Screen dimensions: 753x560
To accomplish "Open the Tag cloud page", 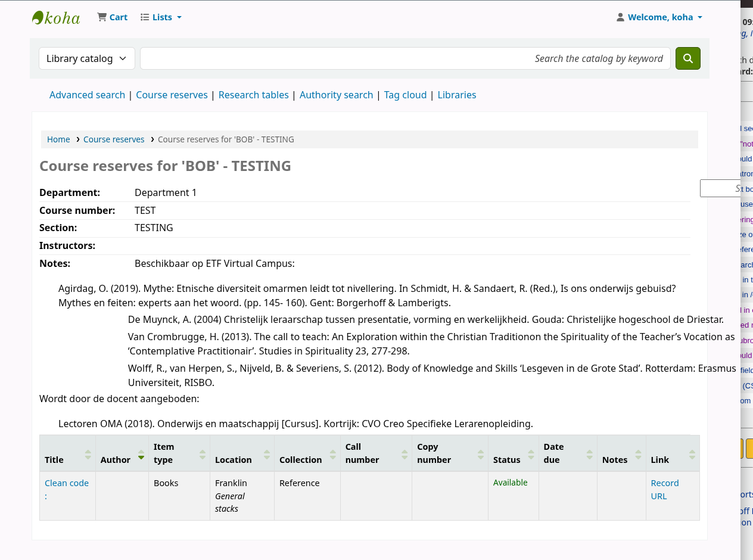I will pyautogui.click(x=405, y=95).
